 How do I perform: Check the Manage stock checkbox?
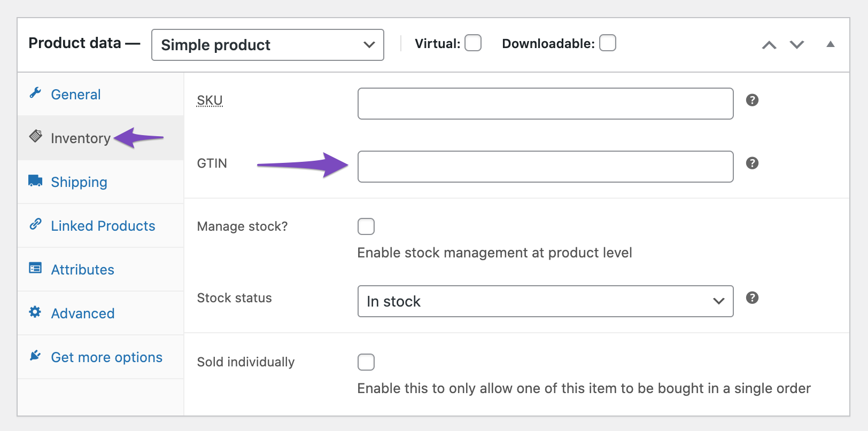pyautogui.click(x=366, y=226)
